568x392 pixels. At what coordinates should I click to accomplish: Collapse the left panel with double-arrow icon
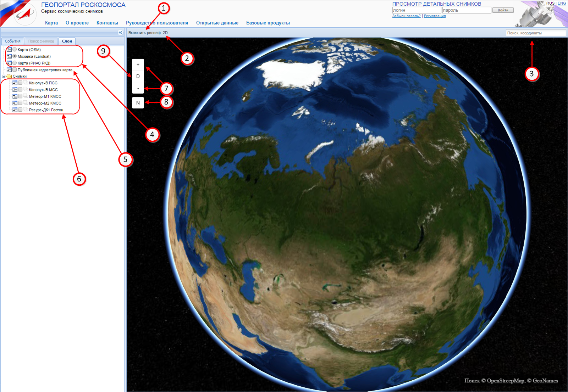pos(120,33)
